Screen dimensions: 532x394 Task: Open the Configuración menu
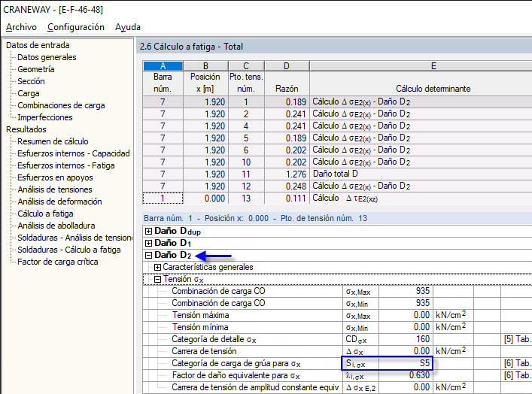[76, 27]
